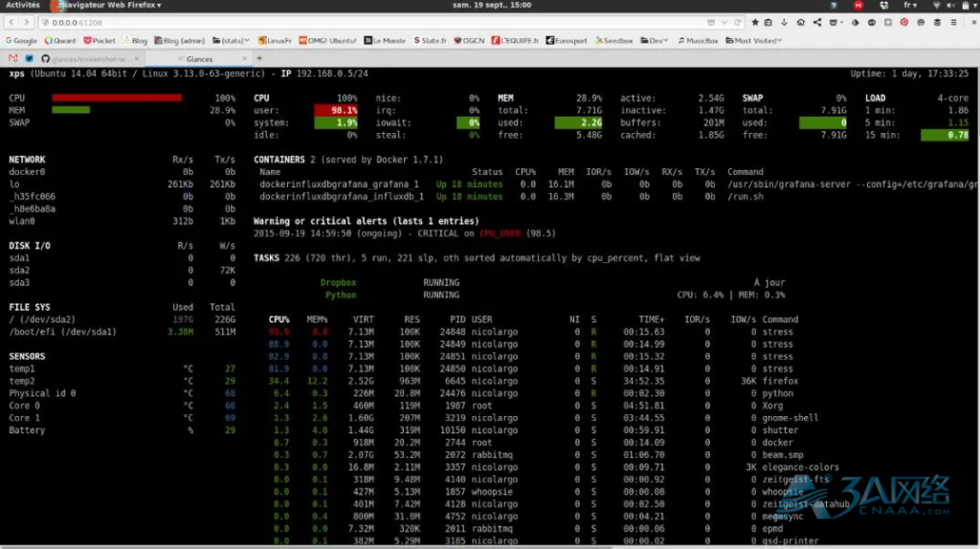Click the green MEM usage bar

pos(71,110)
